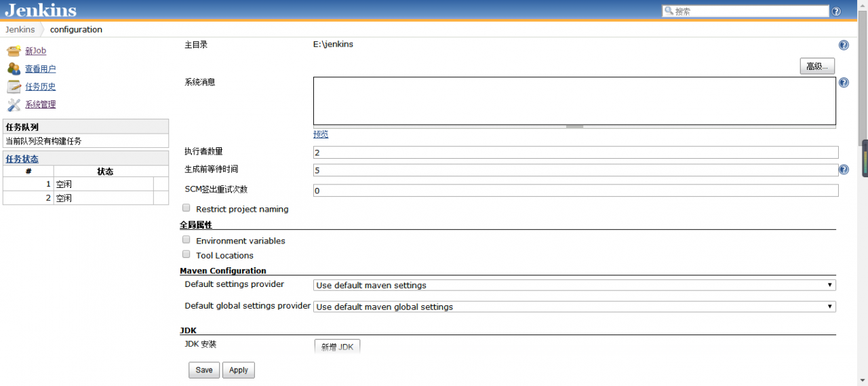
Task: Click the magnifier icon in search box
Action: click(669, 11)
